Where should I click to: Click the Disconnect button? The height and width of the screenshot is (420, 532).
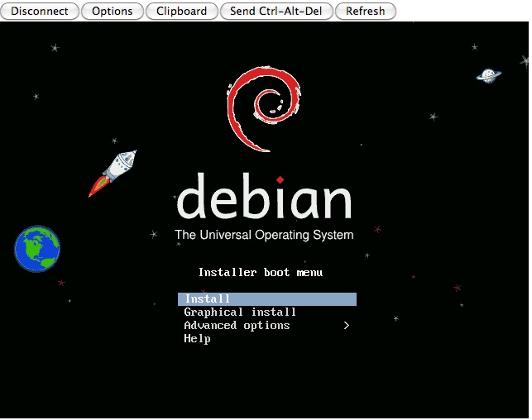[x=40, y=12]
